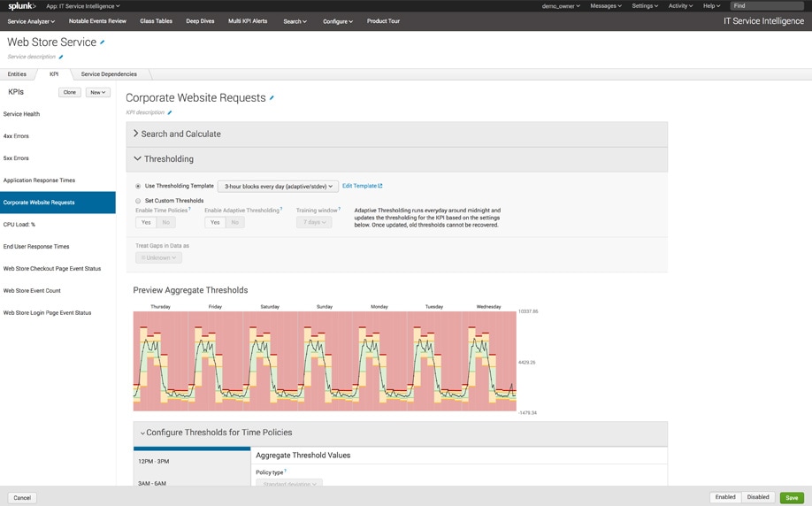Switch to the Entities tab
Screen dimensions: 812x506
coord(17,74)
